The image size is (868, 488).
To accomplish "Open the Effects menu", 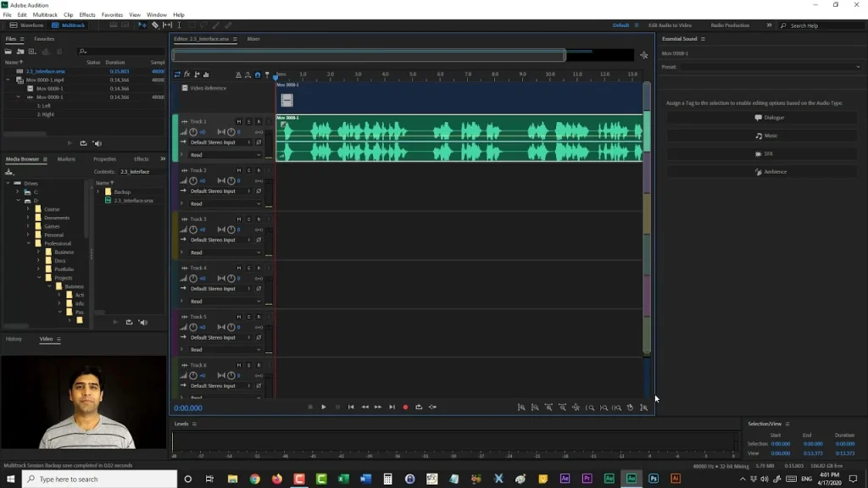I will [x=87, y=15].
